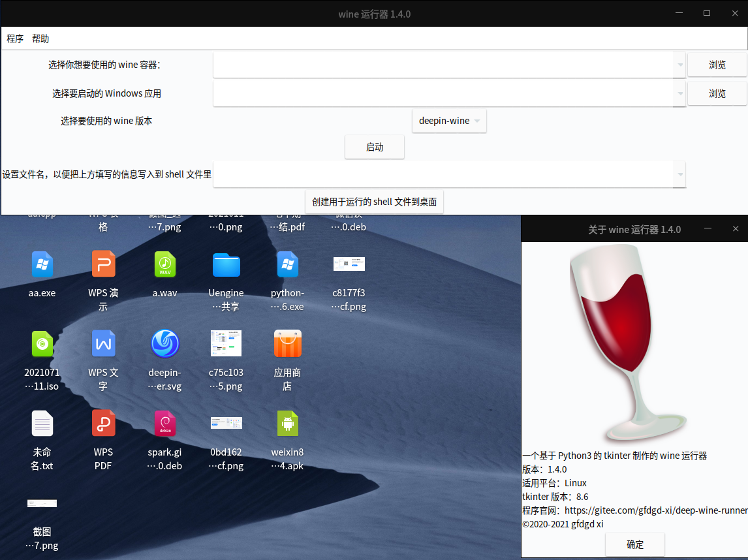Image resolution: width=748 pixels, height=560 pixels.
Task: Open the deepin-wine version dropdown
Action: coord(449,121)
